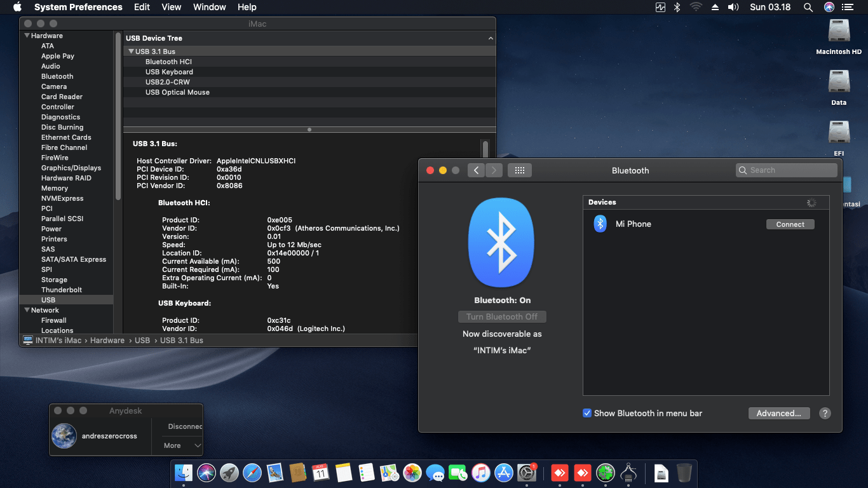
Task: Expand the More dropdown in Anydesk
Action: (184, 445)
